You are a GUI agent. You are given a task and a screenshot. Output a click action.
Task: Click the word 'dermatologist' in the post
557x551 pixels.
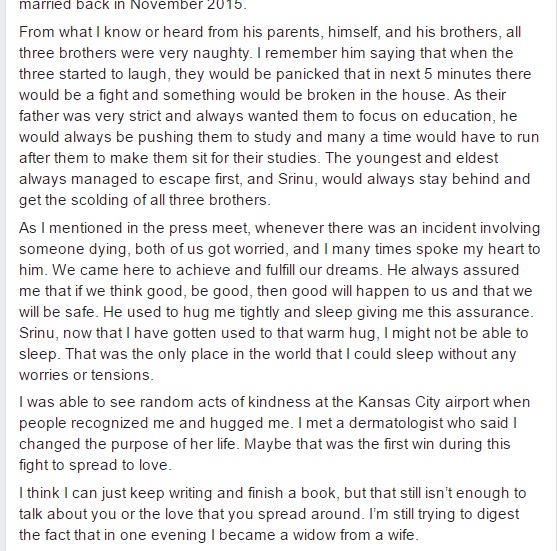click(395, 423)
